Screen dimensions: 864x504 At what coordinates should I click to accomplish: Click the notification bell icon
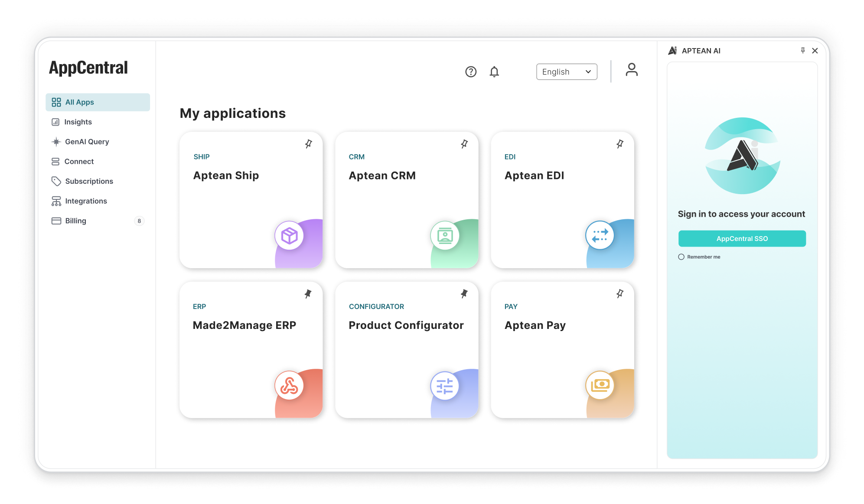point(494,72)
